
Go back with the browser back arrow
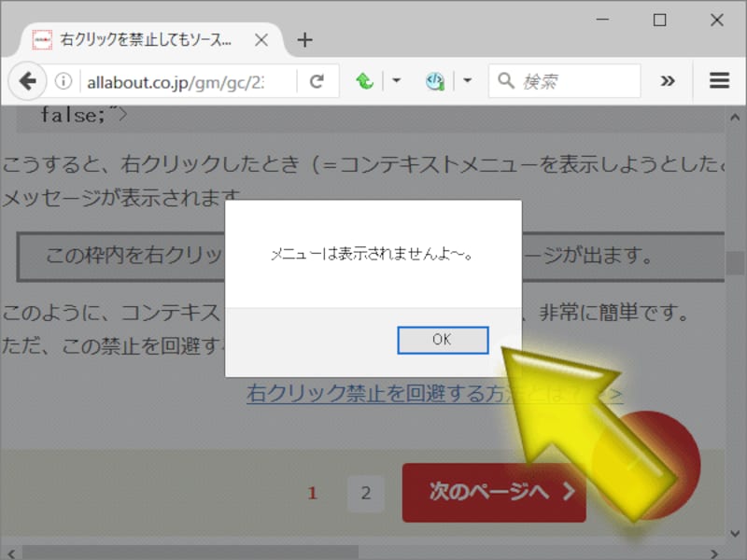28,81
